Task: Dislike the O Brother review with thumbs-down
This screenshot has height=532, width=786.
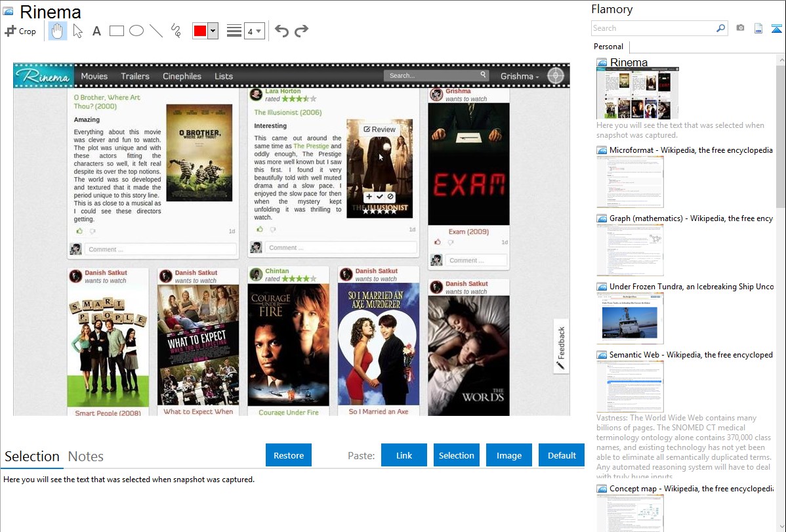Action: [x=93, y=231]
